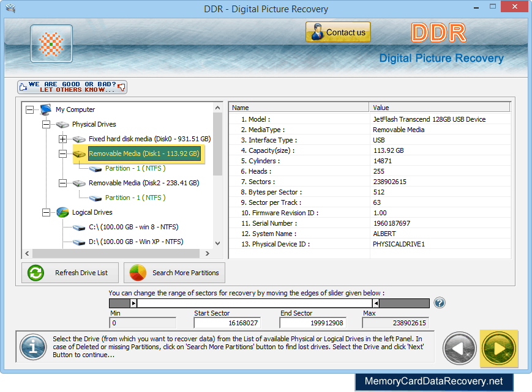Click the thumbs-down icon in feedback banner
The image size is (532, 392).
coord(121,87)
